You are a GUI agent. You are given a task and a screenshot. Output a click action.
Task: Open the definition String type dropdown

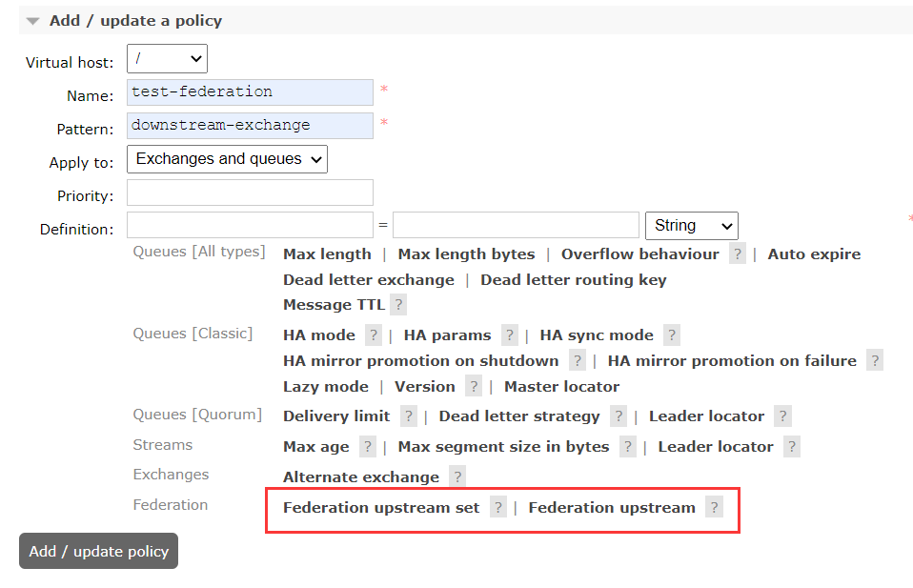[x=691, y=226]
